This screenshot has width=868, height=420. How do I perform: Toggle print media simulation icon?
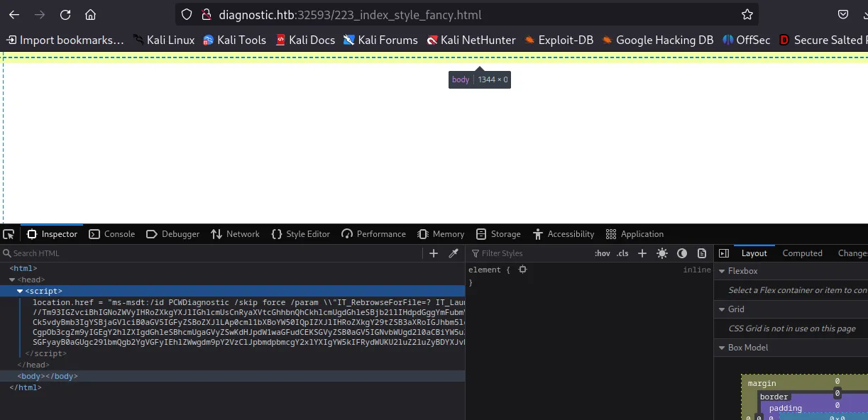pos(702,253)
